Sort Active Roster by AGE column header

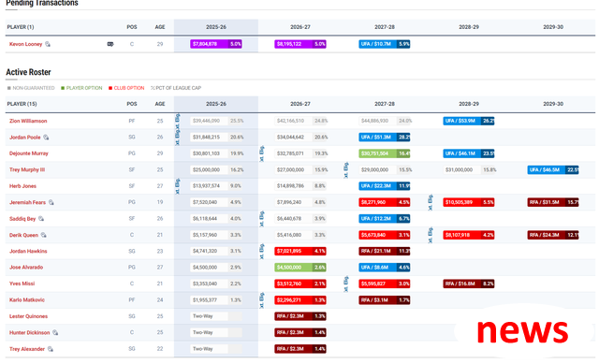click(160, 104)
